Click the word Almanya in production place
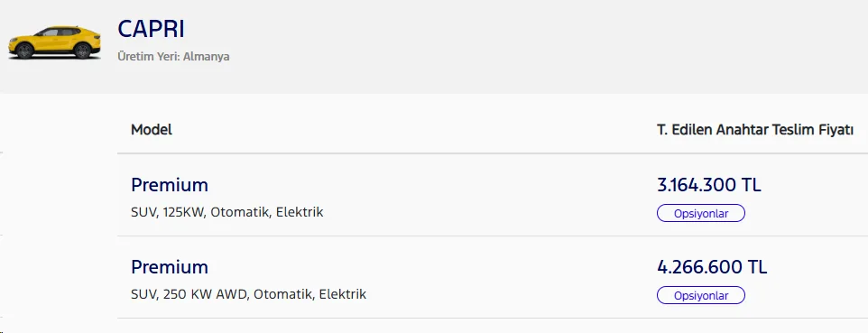The image size is (868, 333). pyautogui.click(x=207, y=57)
